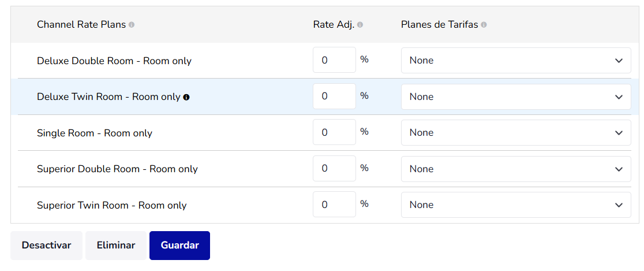Viewport: 644px width, 271px height.
Task: Expand Superior Double Room rate plan dropdown
Action: [x=516, y=169]
